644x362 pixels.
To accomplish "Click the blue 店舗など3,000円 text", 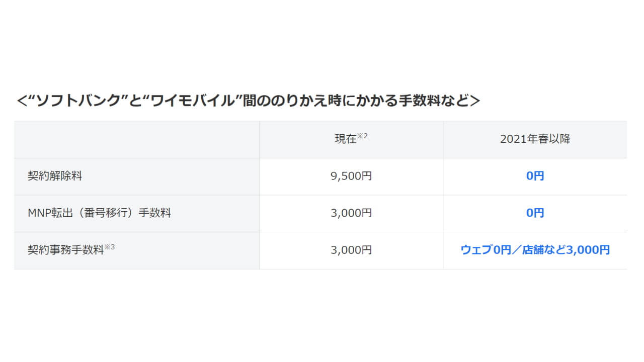I will (x=565, y=250).
